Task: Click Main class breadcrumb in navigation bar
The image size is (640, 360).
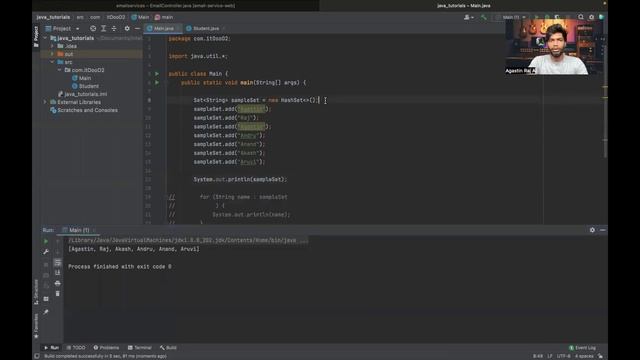Action: coord(140,17)
